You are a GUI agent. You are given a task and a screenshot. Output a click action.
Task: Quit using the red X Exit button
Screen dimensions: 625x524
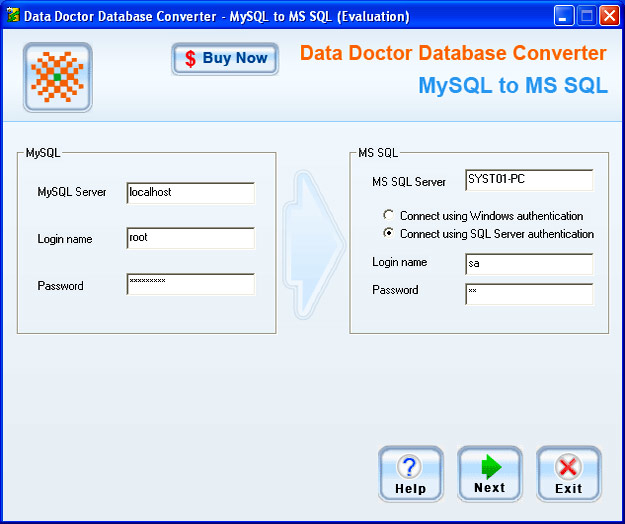click(568, 474)
